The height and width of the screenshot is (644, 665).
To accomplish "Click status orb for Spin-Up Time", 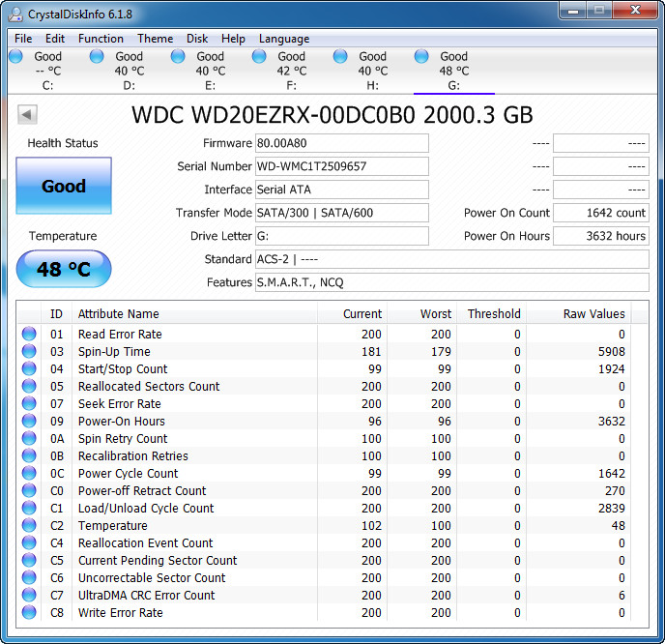I will [x=29, y=351].
